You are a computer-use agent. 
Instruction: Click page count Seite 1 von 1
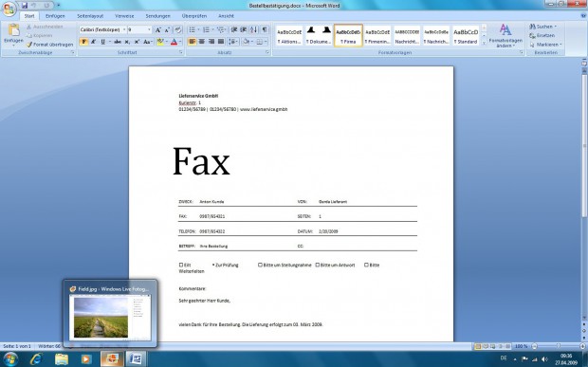coord(17,346)
